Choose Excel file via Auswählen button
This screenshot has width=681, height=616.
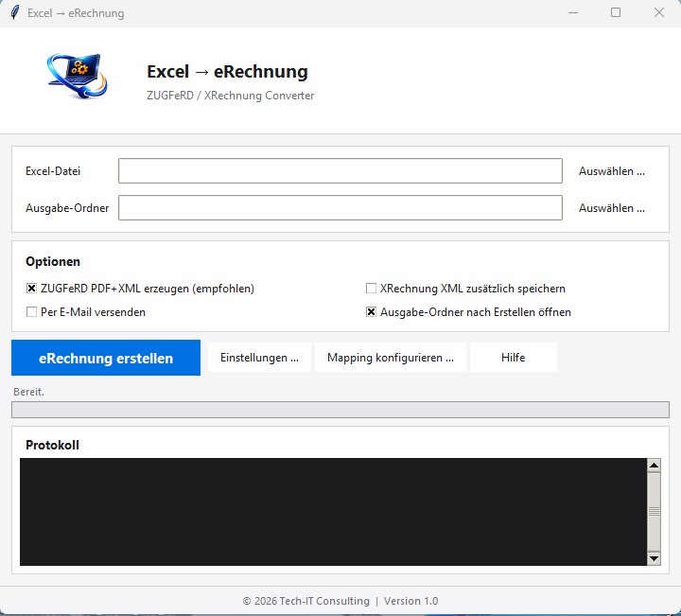(x=612, y=171)
